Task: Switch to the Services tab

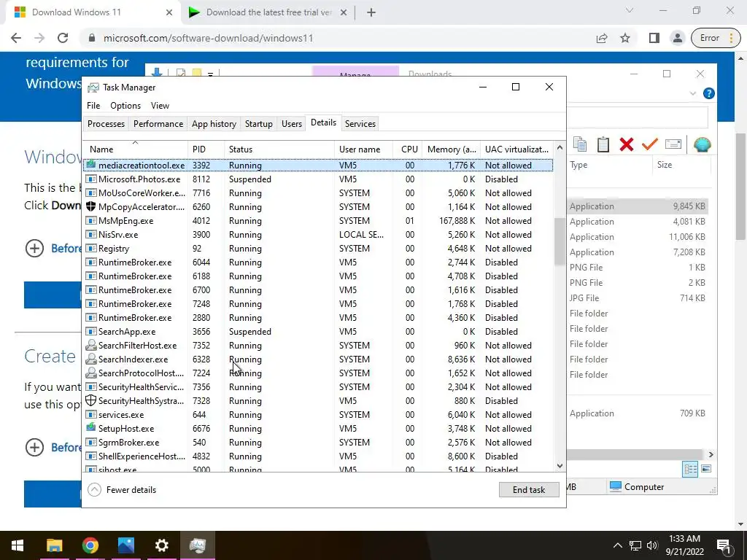Action: point(360,124)
